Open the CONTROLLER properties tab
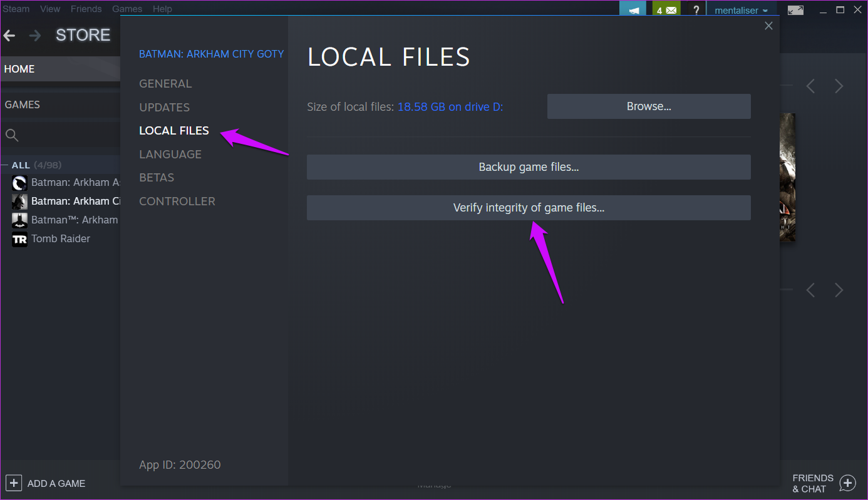 (x=177, y=201)
